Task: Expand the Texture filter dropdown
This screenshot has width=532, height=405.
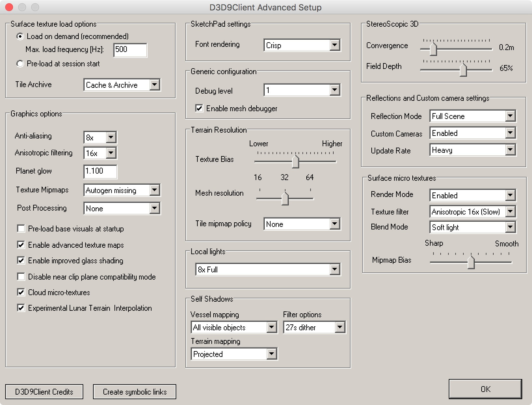Action: pos(473,212)
